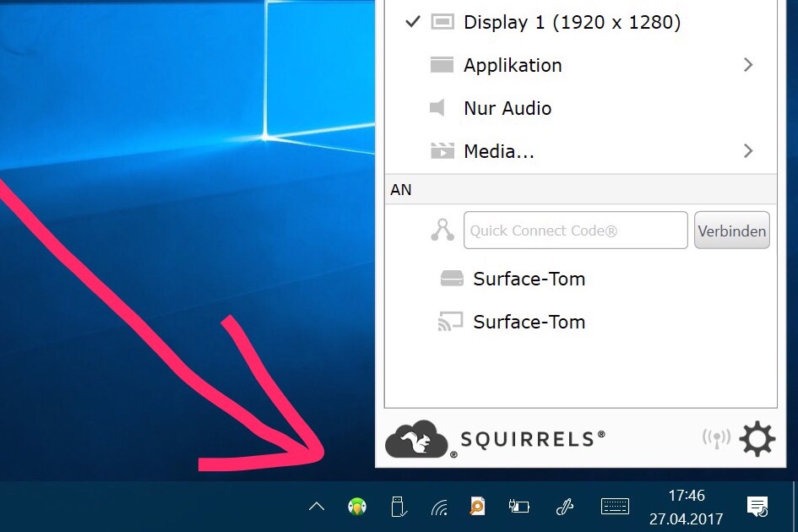This screenshot has height=532, width=798.
Task: Click the broadcast antenna icon
Action: tap(716, 439)
